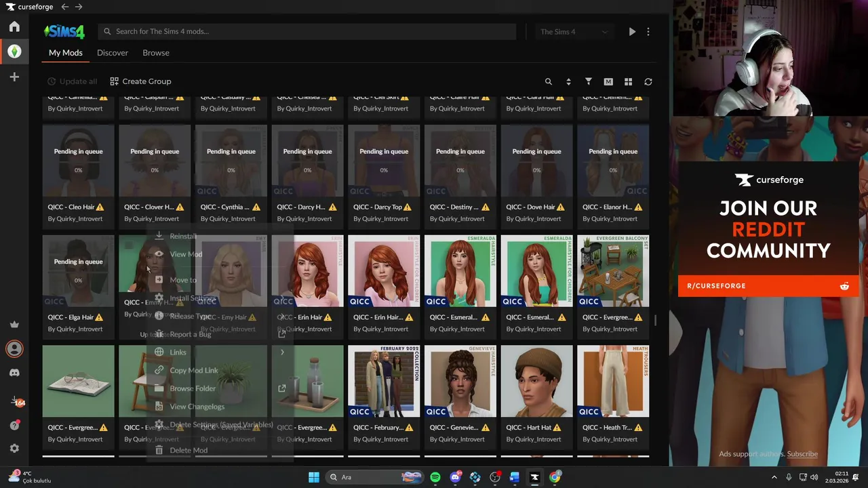Open the user profile avatar in sidebar
Screen dimensions: 868x488
click(14, 348)
